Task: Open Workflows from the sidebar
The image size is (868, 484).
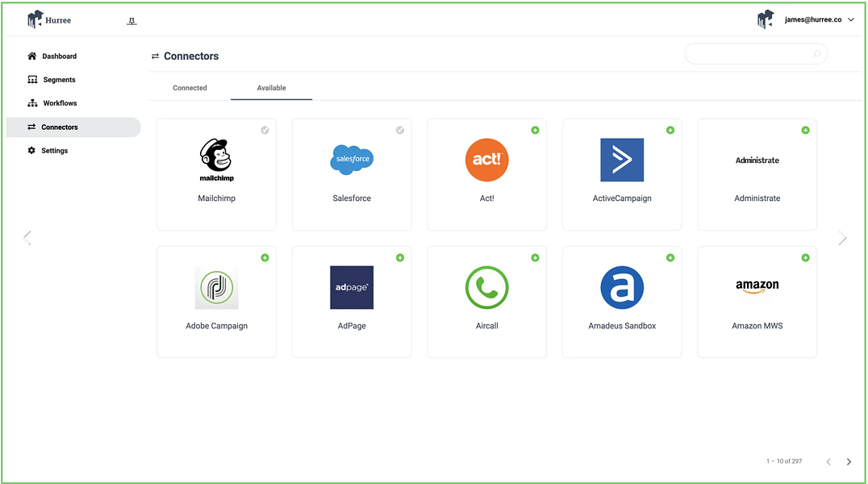Action: [73, 103]
